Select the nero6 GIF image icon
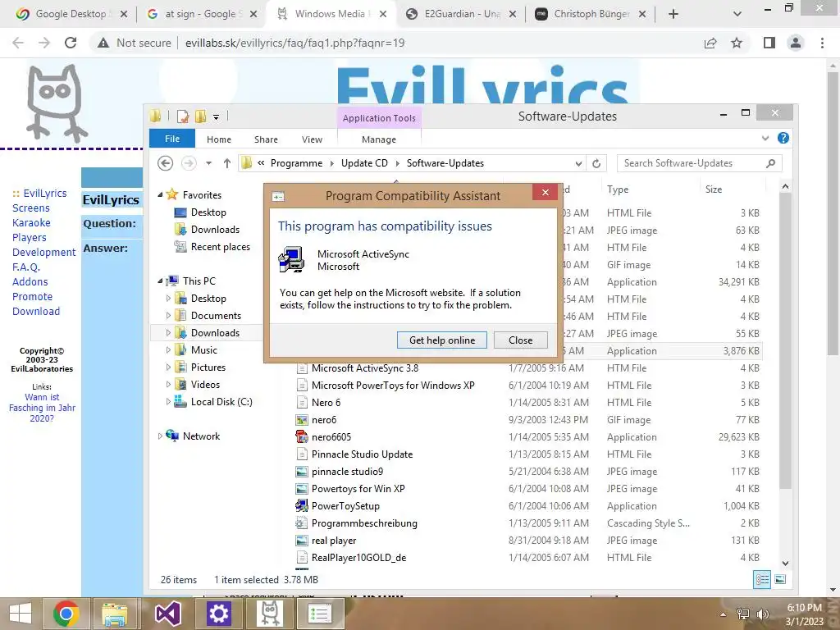The height and width of the screenshot is (630, 840). pos(302,419)
